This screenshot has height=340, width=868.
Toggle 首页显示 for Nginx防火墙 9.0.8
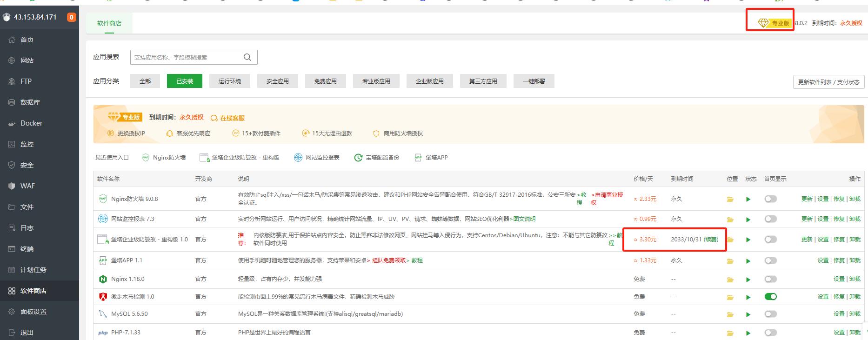771,199
